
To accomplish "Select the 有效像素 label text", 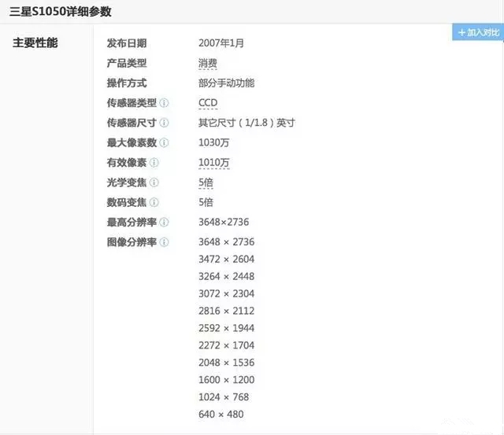I will tap(127, 163).
